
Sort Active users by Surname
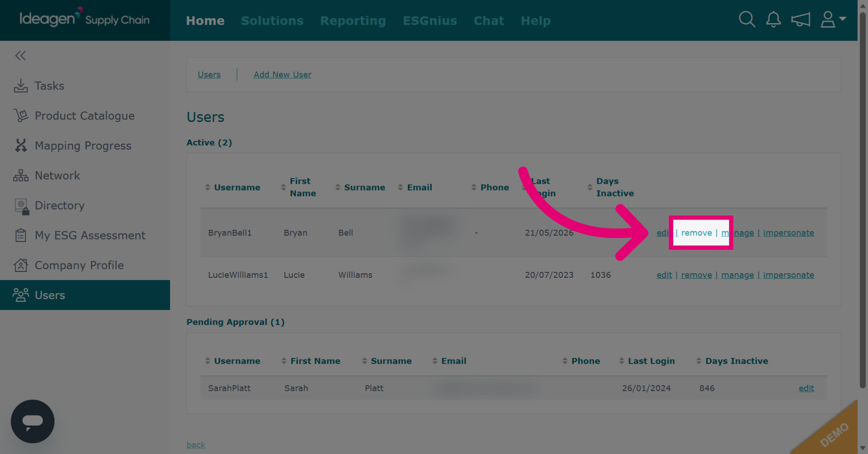pos(360,187)
